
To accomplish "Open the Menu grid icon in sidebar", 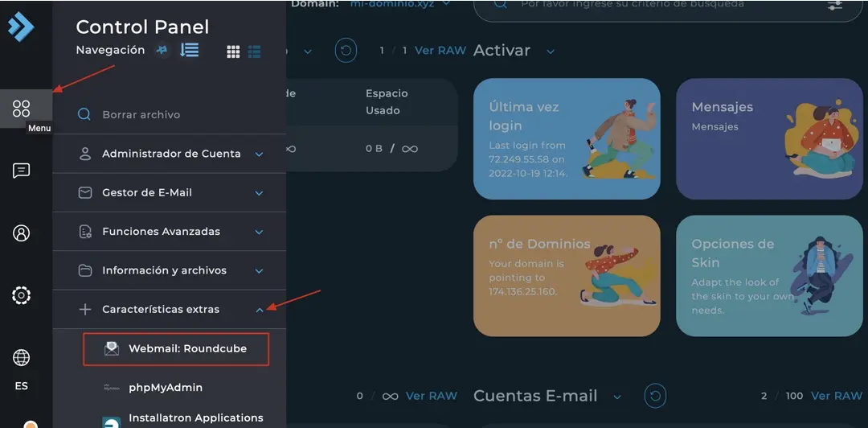I will tap(21, 108).
